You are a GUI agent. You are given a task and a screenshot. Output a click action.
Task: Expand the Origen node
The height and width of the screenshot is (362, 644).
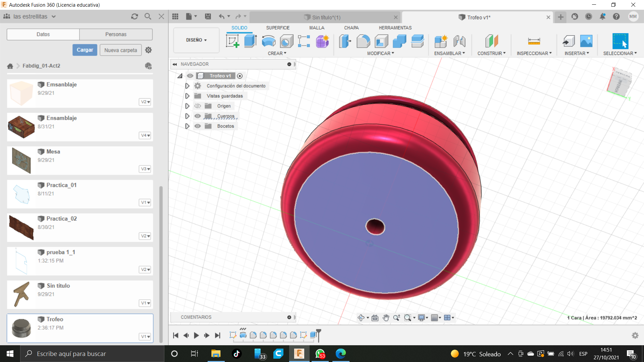tap(187, 106)
